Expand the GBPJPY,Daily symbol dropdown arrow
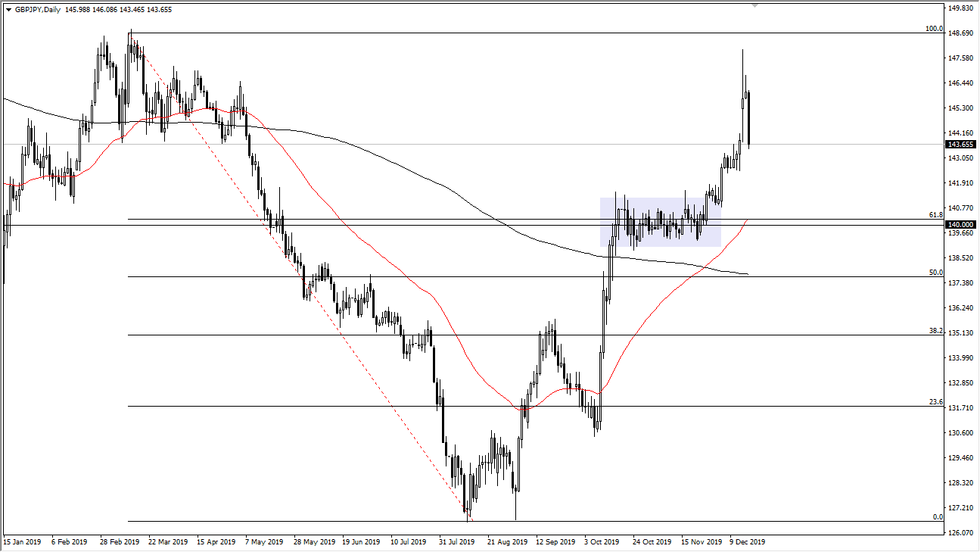The width and height of the screenshot is (980, 552). click(x=10, y=10)
